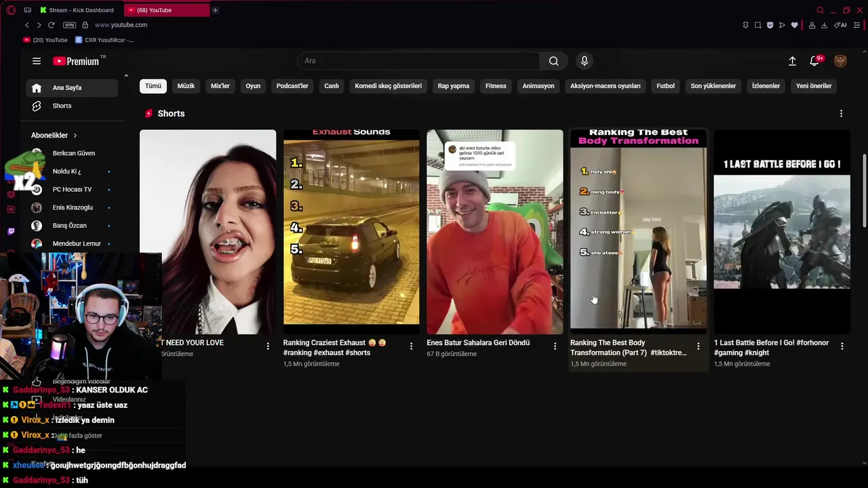This screenshot has height=488, width=868.
Task: Open a new browser tab
Action: coord(215,10)
